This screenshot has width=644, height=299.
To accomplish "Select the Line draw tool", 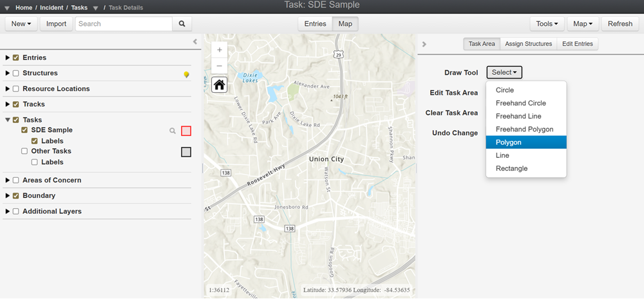I will tap(526, 155).
